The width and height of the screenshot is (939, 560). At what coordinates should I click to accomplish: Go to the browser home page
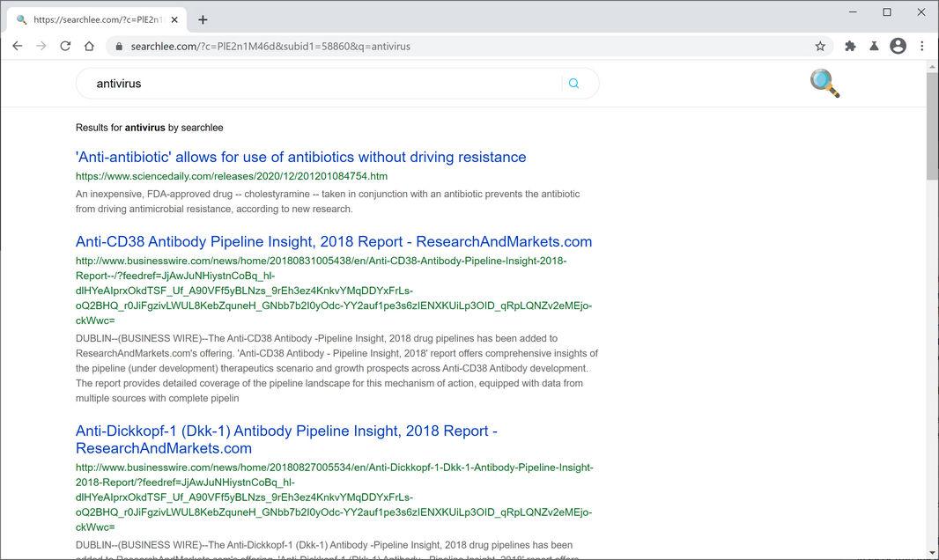(x=89, y=46)
